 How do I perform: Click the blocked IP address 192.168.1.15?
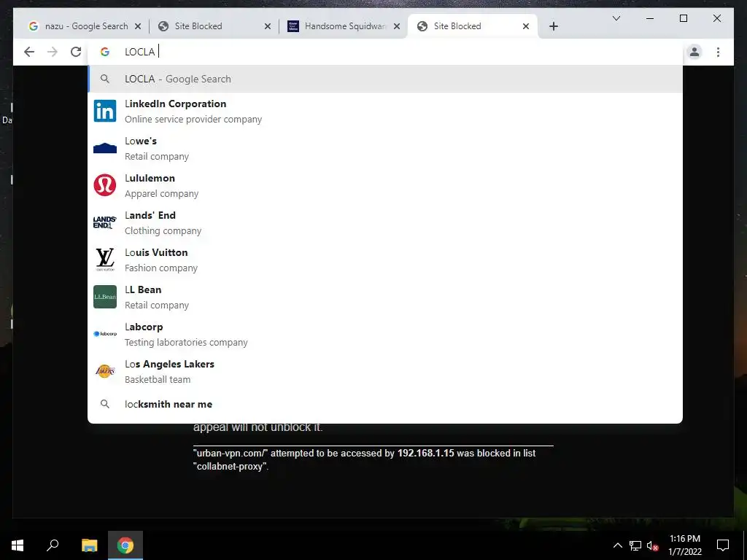[x=426, y=454]
